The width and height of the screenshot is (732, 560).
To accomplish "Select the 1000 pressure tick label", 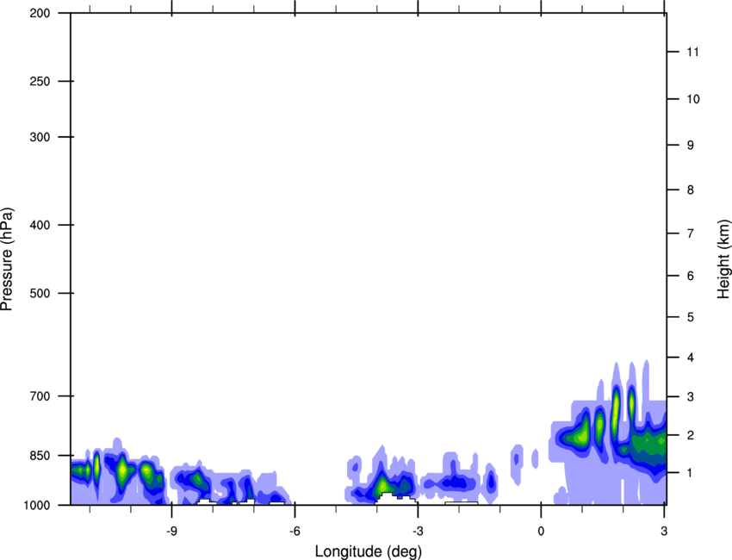I will point(37,506).
